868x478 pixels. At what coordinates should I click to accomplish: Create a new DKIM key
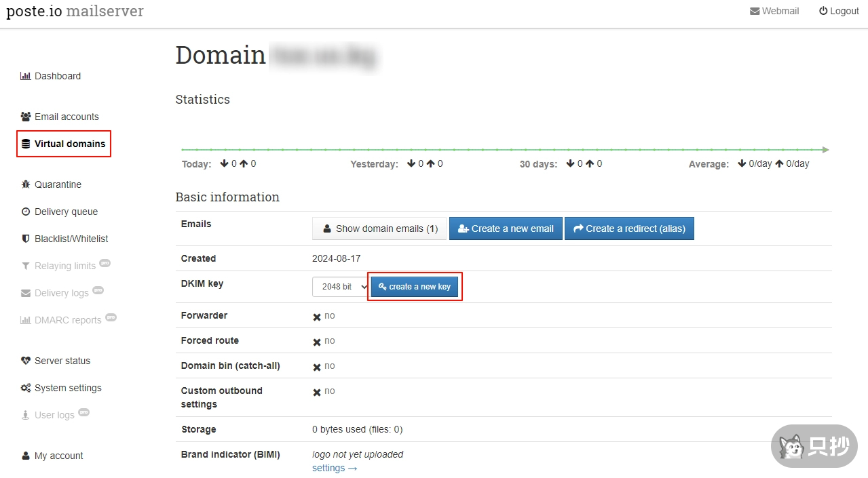[414, 286]
